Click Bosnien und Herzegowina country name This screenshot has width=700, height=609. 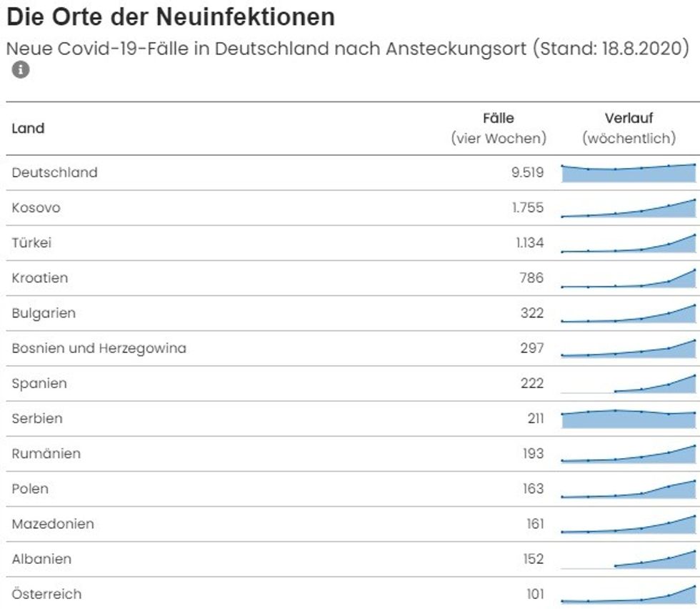coord(99,348)
